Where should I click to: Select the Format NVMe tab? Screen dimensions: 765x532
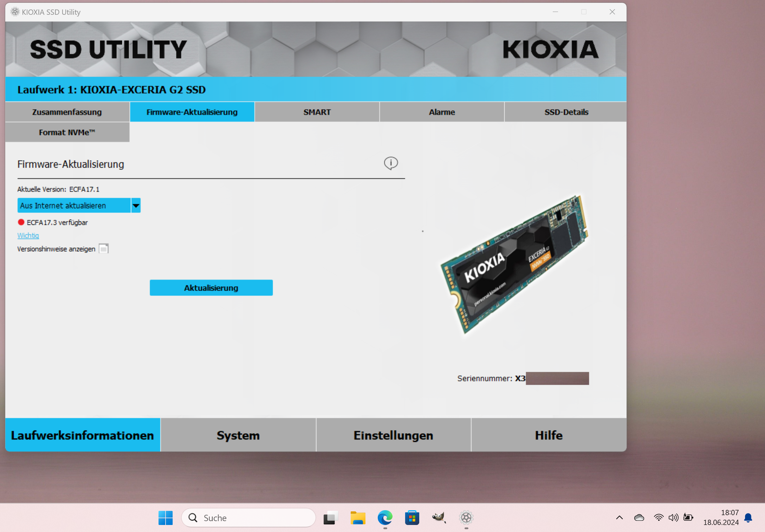67,132
